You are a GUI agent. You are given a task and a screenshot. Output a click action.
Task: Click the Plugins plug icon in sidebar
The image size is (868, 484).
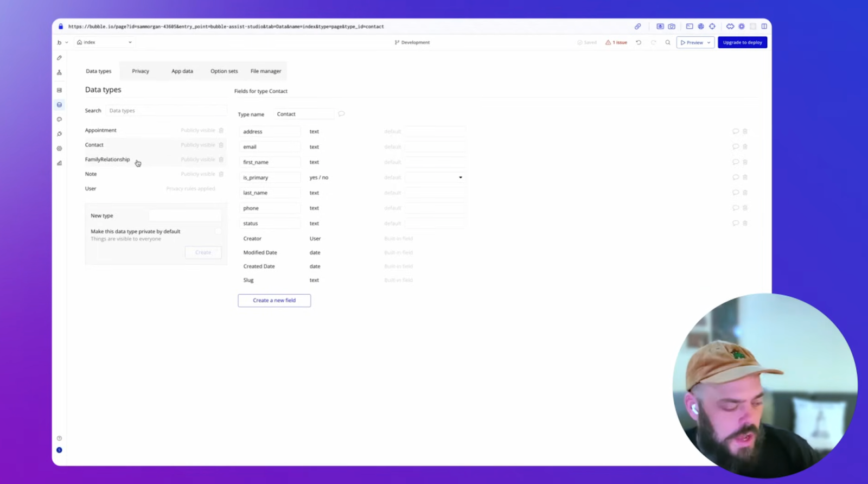[x=59, y=134]
